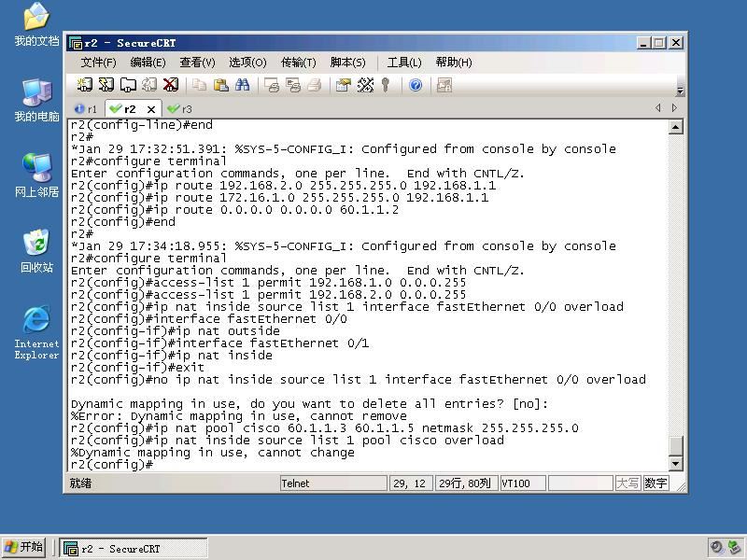Click 'ip route 0.0.0.0 0.0.0.0 60.1.1.2' line

point(234,209)
